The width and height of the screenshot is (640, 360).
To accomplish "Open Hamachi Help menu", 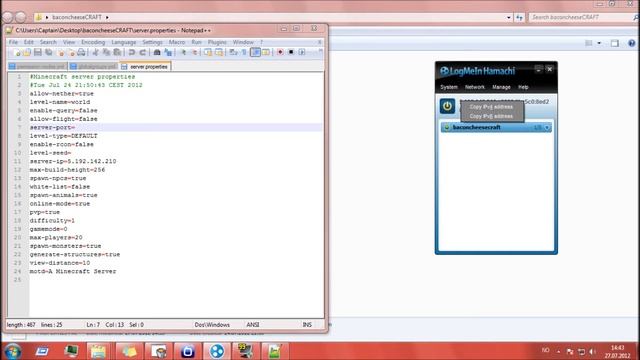I will (523, 87).
